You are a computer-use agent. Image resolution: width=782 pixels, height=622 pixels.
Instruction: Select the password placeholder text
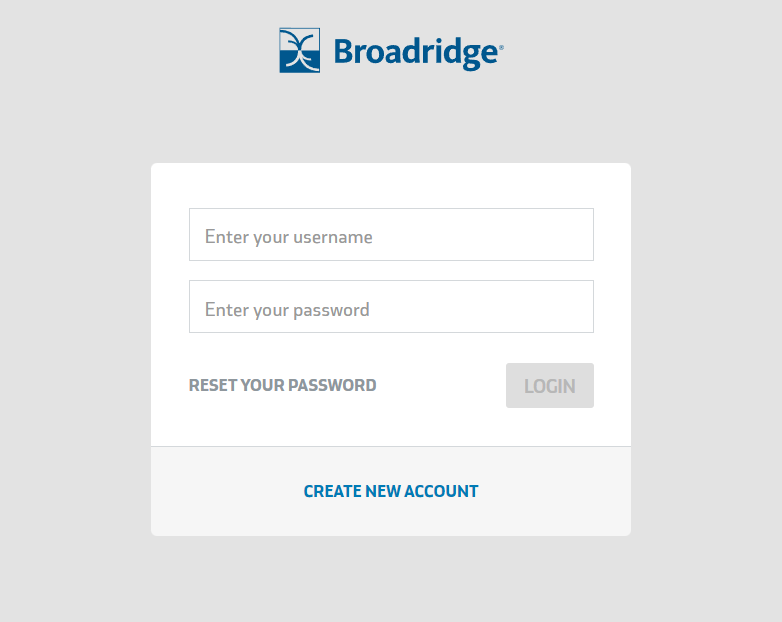tap(287, 310)
